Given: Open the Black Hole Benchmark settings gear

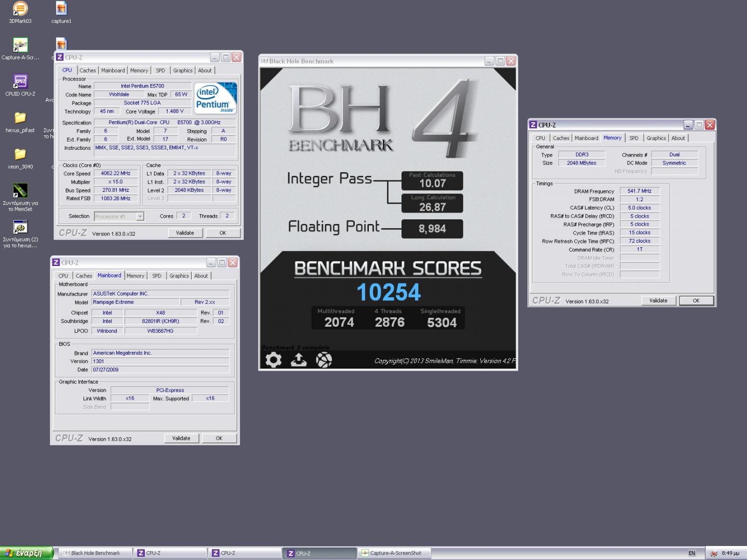Looking at the screenshot, I should point(273,360).
